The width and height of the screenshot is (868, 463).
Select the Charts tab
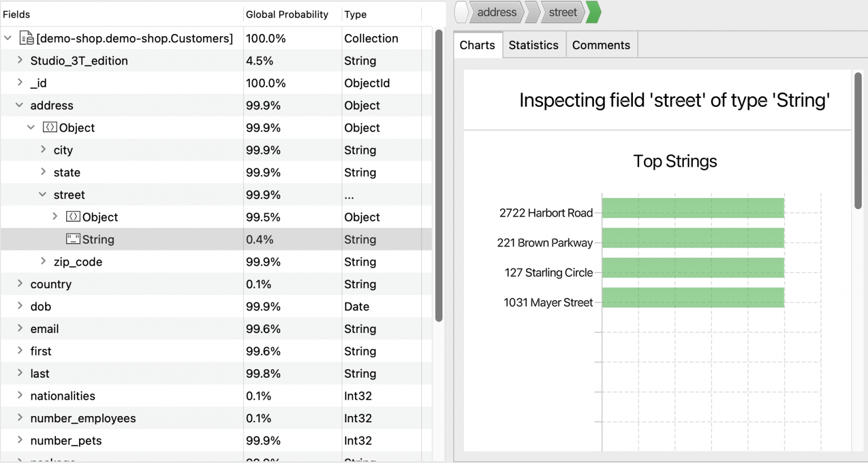[x=478, y=44]
